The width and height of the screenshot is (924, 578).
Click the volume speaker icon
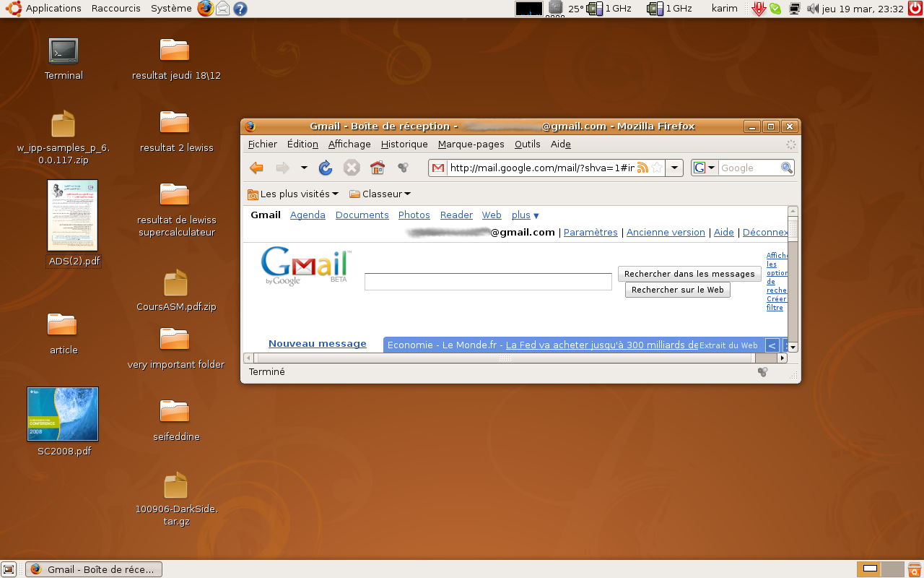click(813, 9)
